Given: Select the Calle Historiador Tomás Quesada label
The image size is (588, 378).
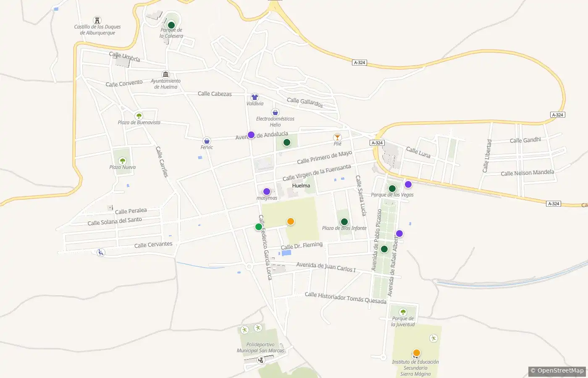Looking at the screenshot, I should [x=345, y=298].
